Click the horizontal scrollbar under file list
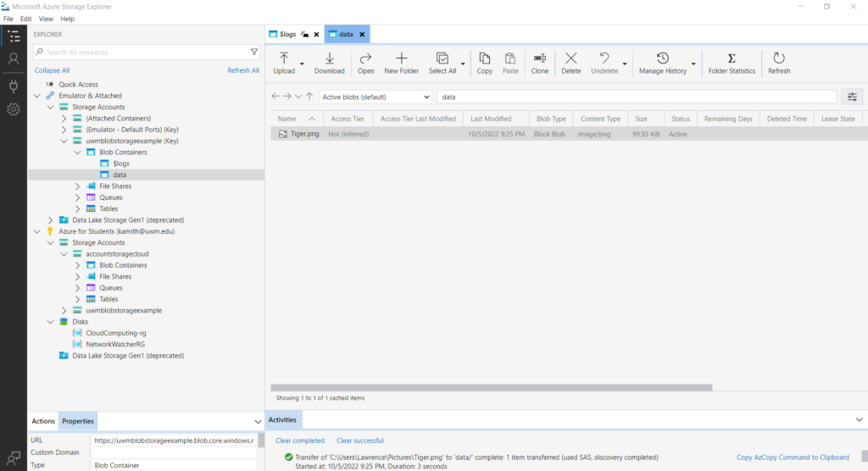This screenshot has height=471, width=868. pyautogui.click(x=492, y=388)
